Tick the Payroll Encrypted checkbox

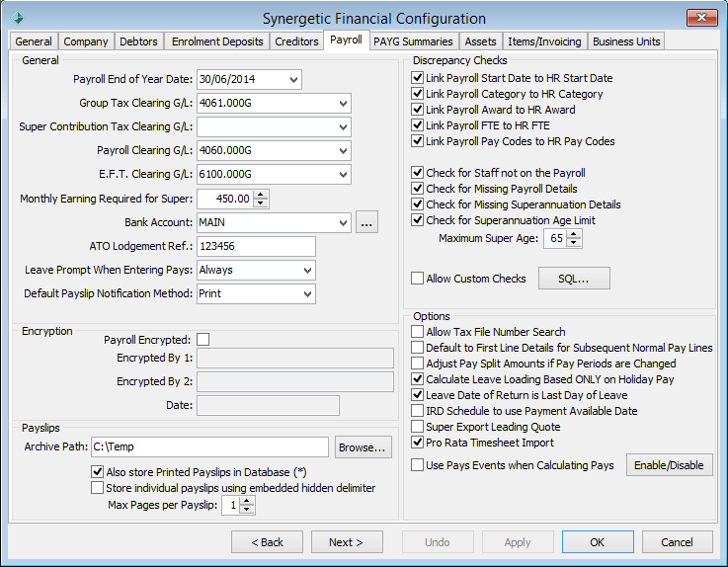[202, 340]
